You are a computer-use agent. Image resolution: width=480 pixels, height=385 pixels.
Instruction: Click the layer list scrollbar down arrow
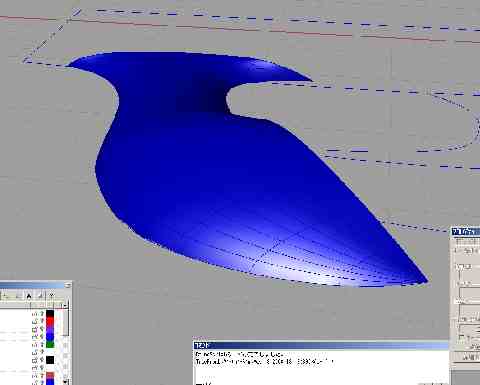click(x=65, y=382)
